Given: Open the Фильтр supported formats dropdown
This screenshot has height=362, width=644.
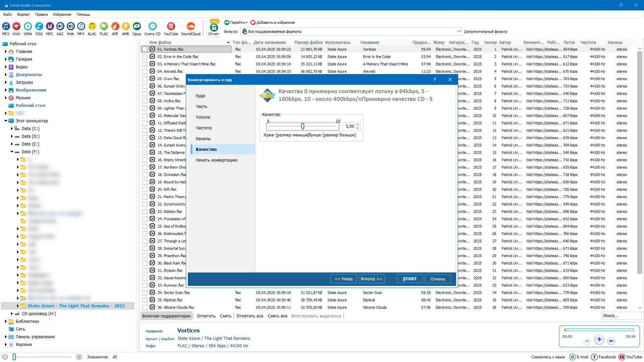Looking at the screenshot, I should click(x=459, y=32).
